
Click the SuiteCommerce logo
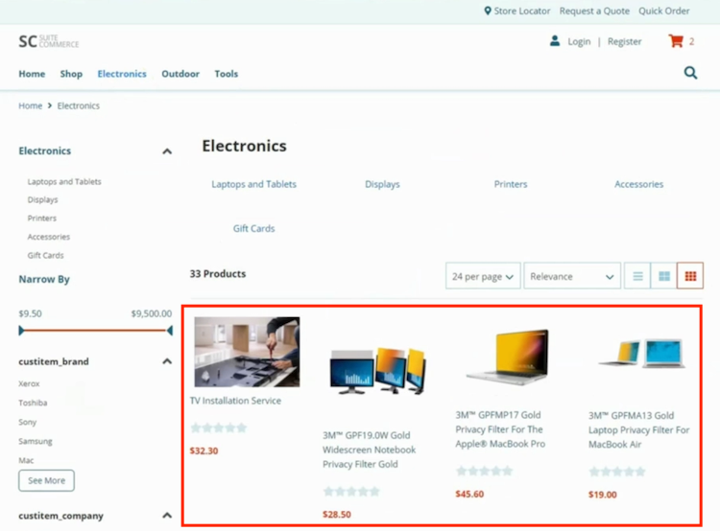49,41
